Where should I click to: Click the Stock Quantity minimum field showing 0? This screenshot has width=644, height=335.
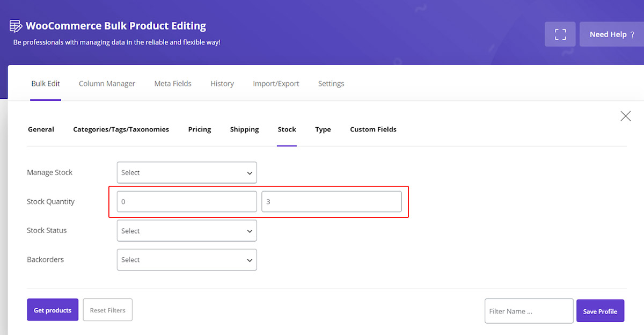pos(187,202)
